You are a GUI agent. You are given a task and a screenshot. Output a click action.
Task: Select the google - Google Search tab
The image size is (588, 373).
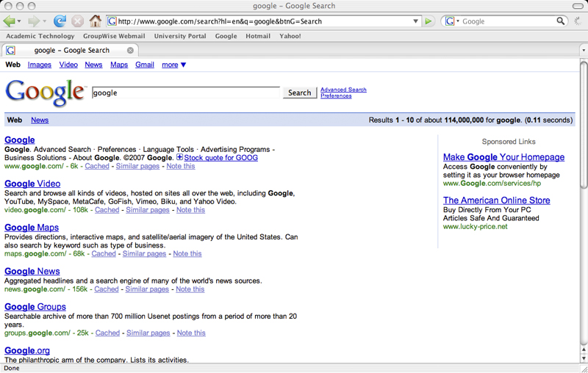70,50
